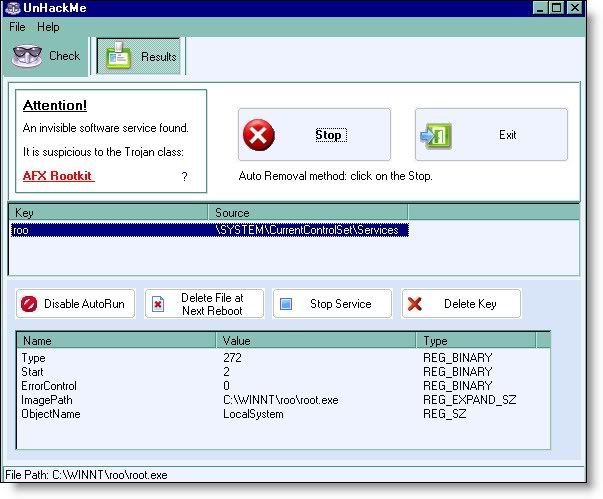Screen dimensions: 603x499
Task: Select the roo key row
Action: coord(210,230)
